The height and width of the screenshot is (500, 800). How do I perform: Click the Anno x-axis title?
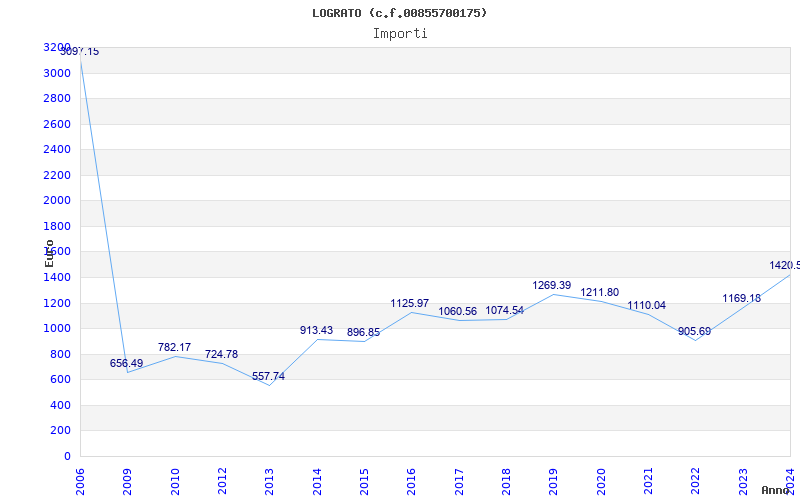(776, 490)
